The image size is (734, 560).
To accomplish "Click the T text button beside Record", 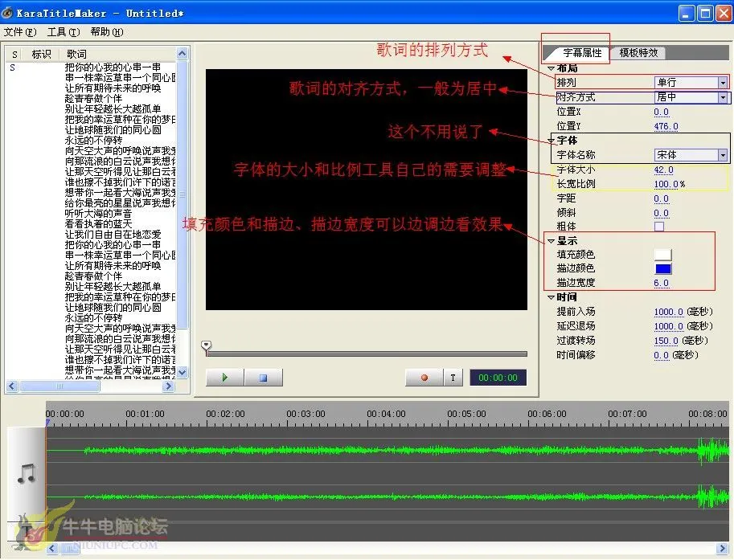I will (x=453, y=378).
